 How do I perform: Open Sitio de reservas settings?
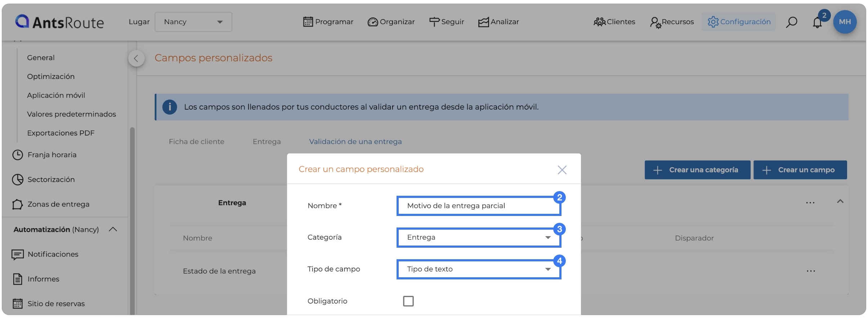tap(49, 304)
